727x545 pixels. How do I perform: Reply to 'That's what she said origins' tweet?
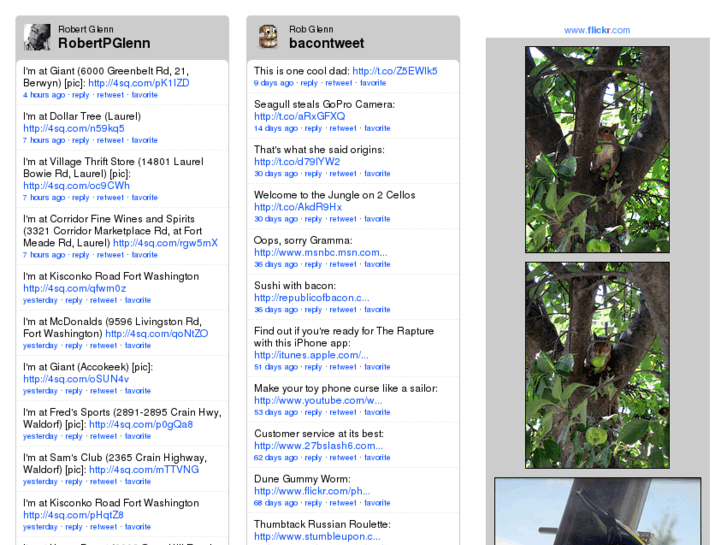313,173
